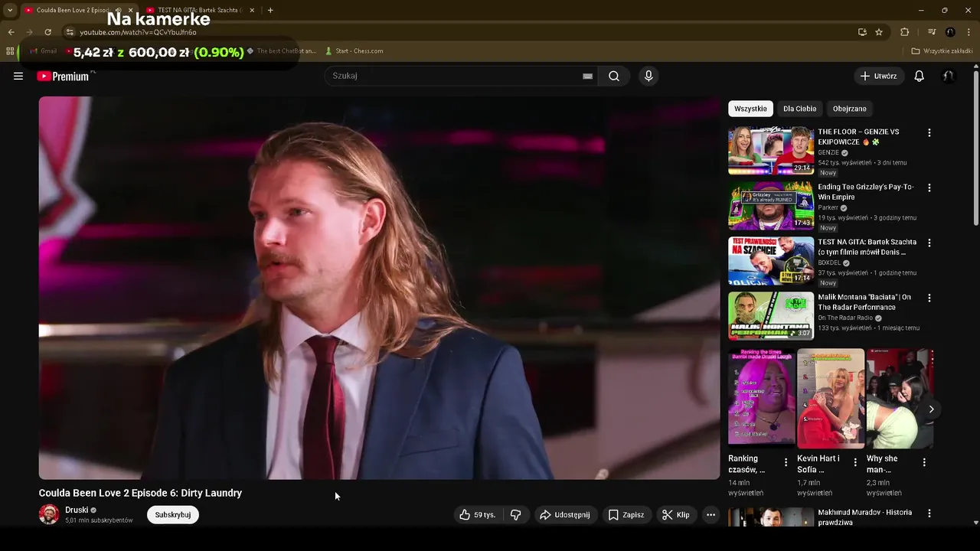Open the YouTube hamburger guide menu
The width and height of the screenshot is (980, 551).
[x=18, y=76]
